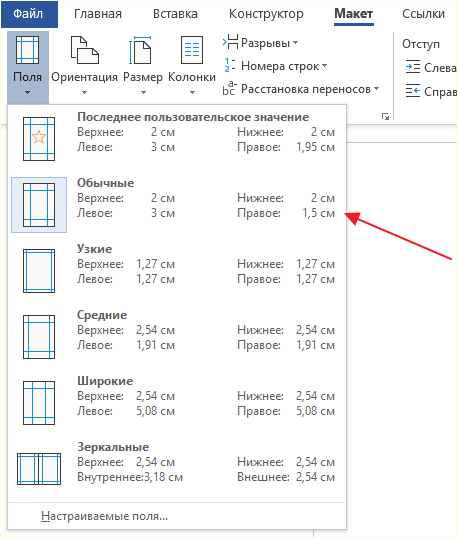Switch to the Вставка tab
Viewport: 458px width, 538px height.
175,14
